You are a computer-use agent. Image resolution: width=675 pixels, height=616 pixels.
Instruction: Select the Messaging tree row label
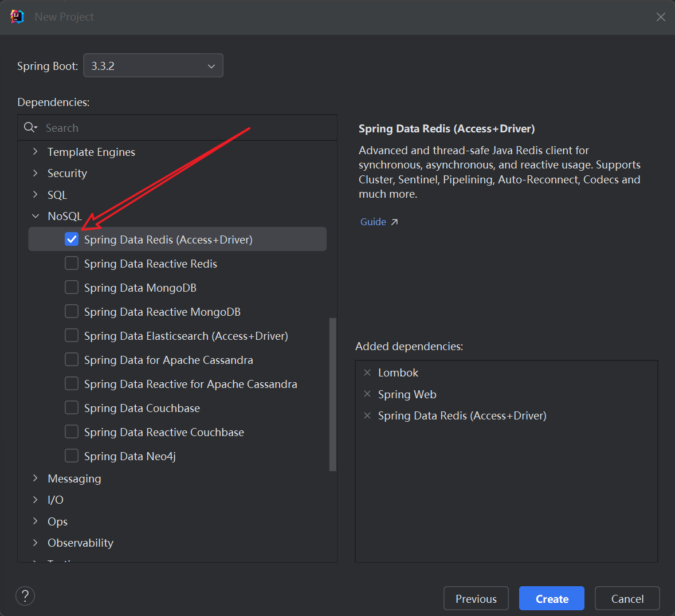point(74,478)
